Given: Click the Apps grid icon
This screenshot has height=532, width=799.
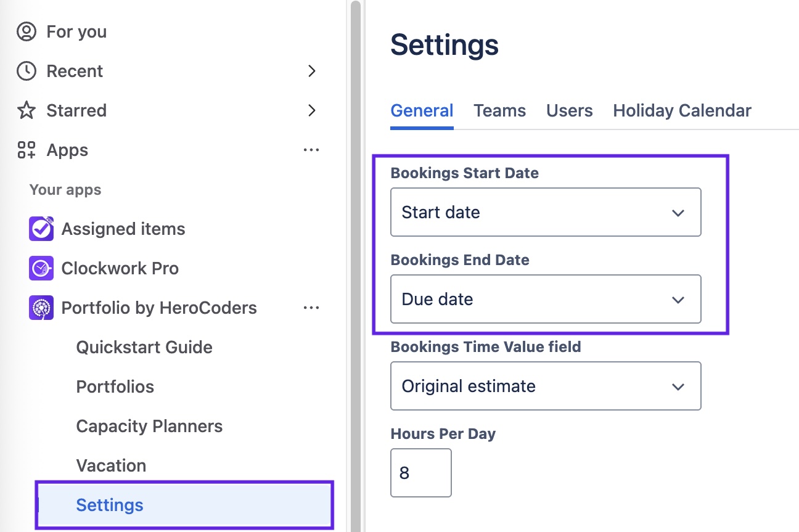Looking at the screenshot, I should point(27,150).
